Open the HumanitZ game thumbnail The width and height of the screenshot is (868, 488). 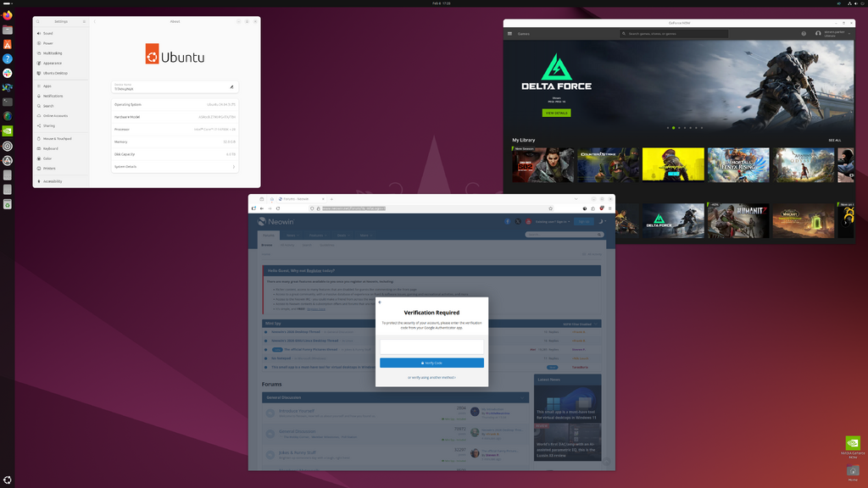tap(738, 220)
